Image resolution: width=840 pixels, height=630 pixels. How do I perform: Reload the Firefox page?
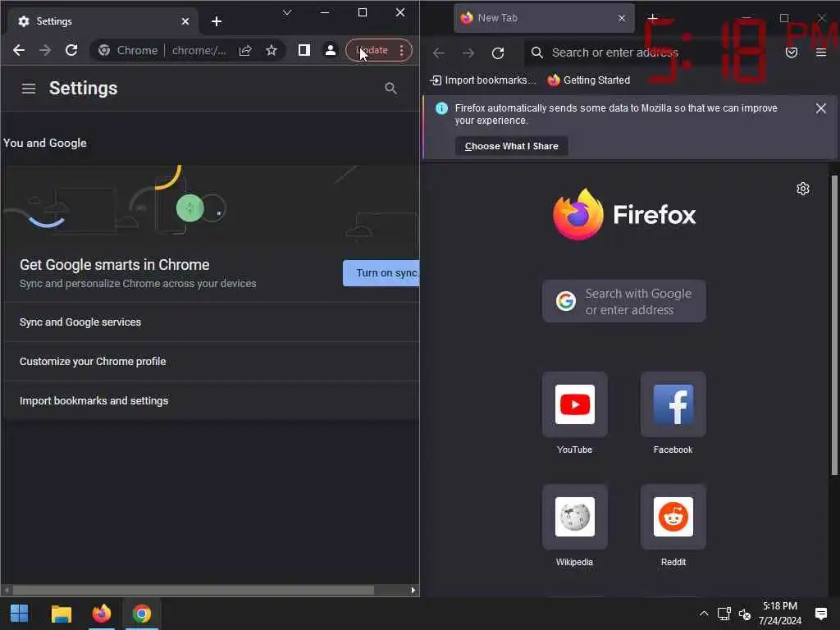(498, 52)
